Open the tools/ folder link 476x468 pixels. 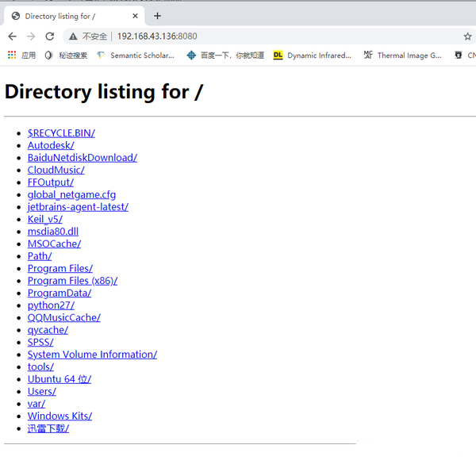(x=40, y=367)
